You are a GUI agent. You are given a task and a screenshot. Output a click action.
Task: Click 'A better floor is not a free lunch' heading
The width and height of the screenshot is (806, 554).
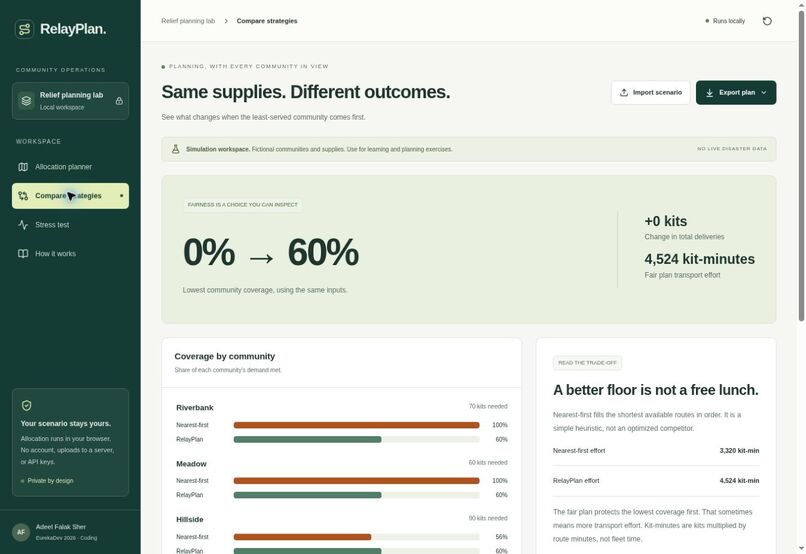pyautogui.click(x=655, y=390)
